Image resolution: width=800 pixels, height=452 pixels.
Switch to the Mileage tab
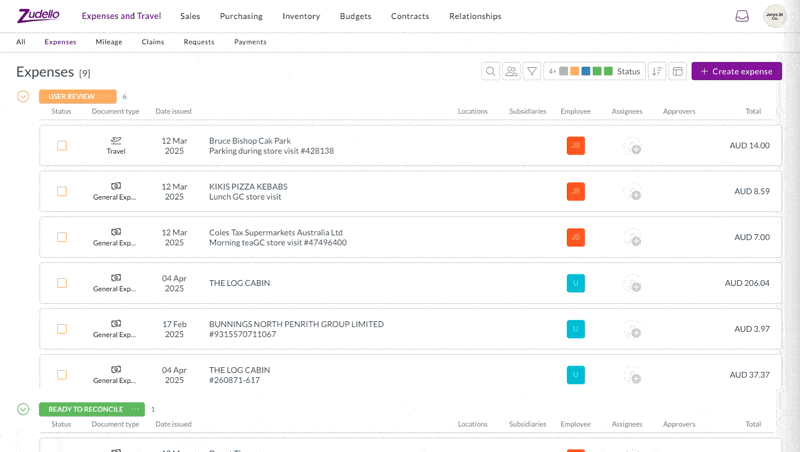pyautogui.click(x=109, y=42)
